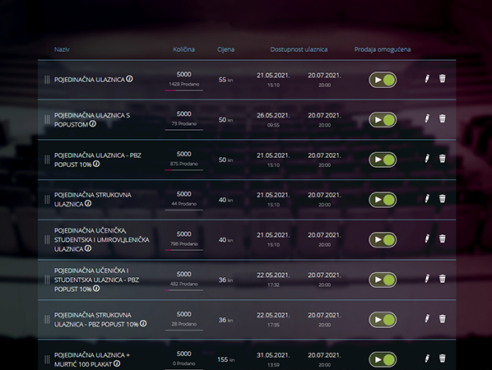
Task: Select the 155 kn price value
Action: tap(226, 360)
